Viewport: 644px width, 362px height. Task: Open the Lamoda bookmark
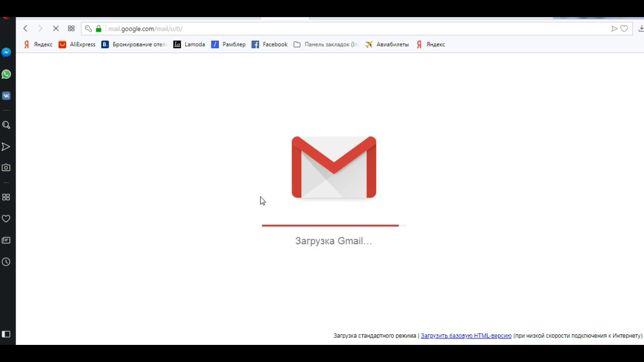(x=189, y=44)
